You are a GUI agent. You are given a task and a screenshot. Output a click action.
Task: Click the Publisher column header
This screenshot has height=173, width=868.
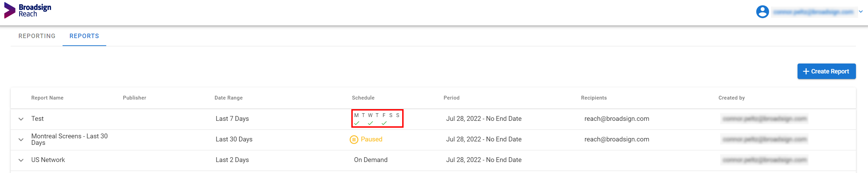click(x=134, y=98)
